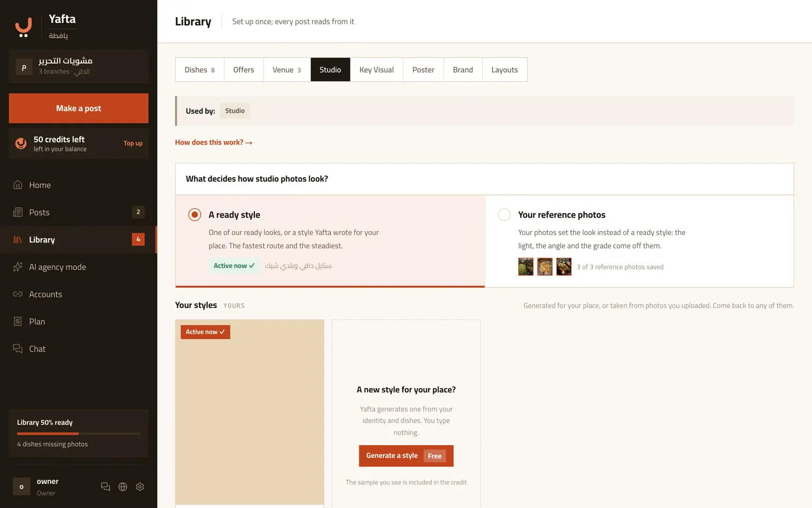Open the first reference photo thumbnail
812x508 pixels.
526,267
